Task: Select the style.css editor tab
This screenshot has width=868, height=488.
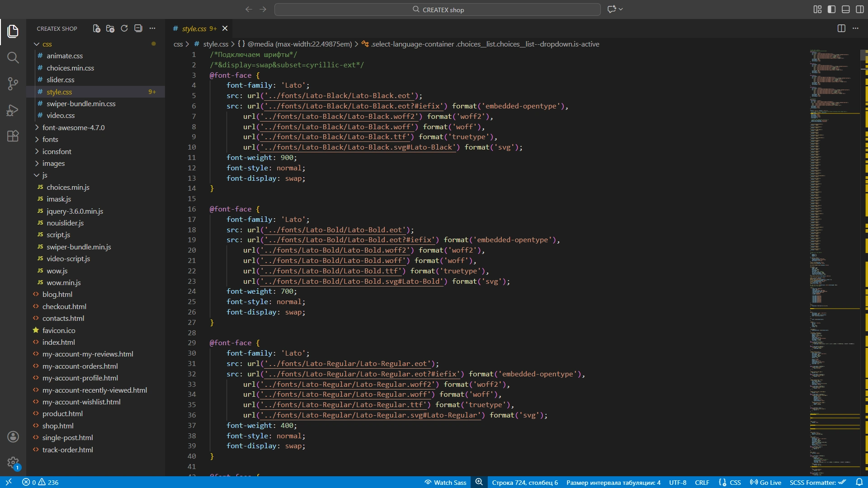Action: 194,28
